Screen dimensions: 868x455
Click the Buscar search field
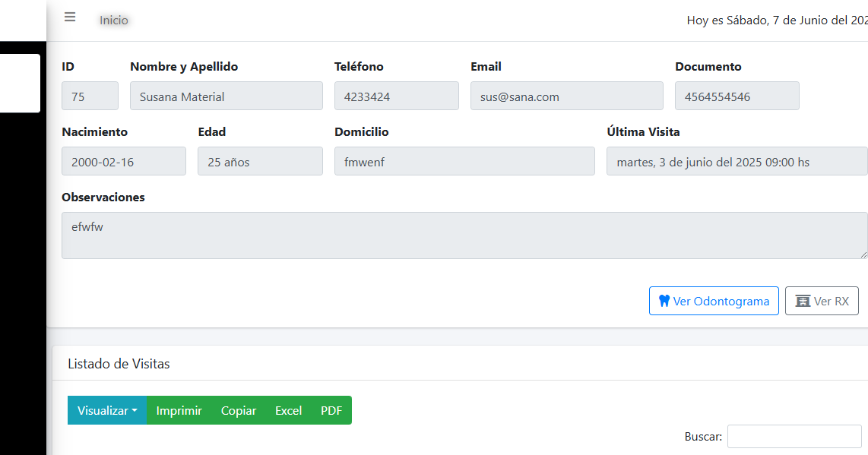794,437
